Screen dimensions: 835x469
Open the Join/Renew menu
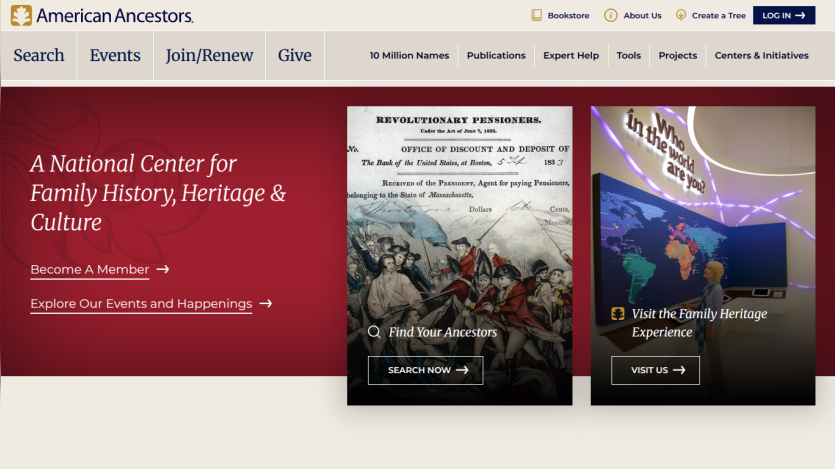209,55
